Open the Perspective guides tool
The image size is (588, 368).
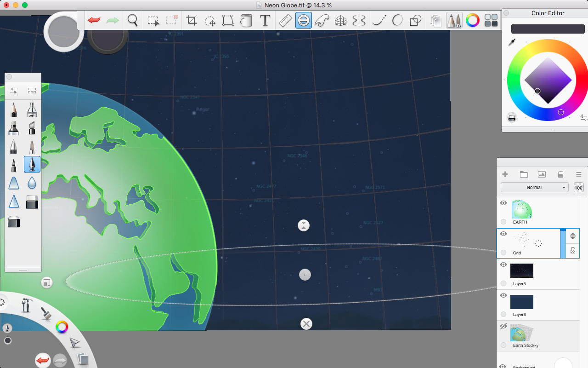coord(340,21)
